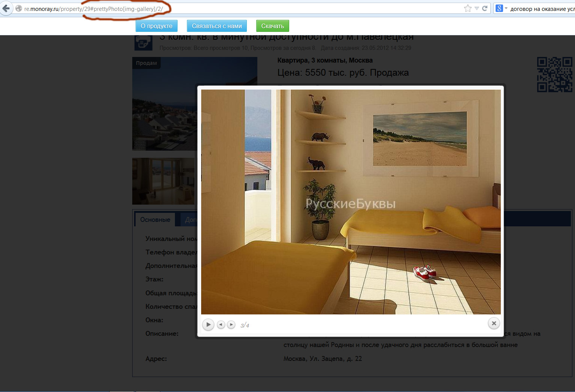Click the "Описание:" label
575x392 pixels.
(x=162, y=334)
